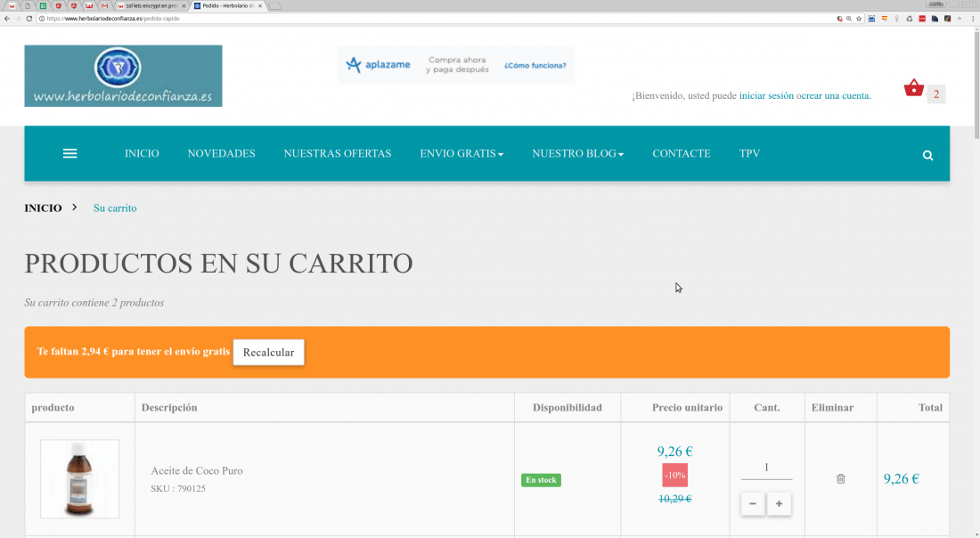Click the herbolariodeconfianza.es site logo
This screenshot has width=980, height=538.
tap(123, 76)
